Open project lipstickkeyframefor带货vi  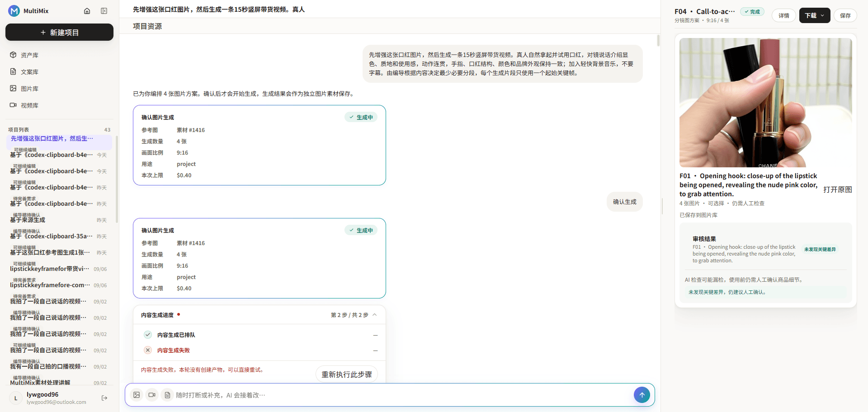tap(59, 268)
